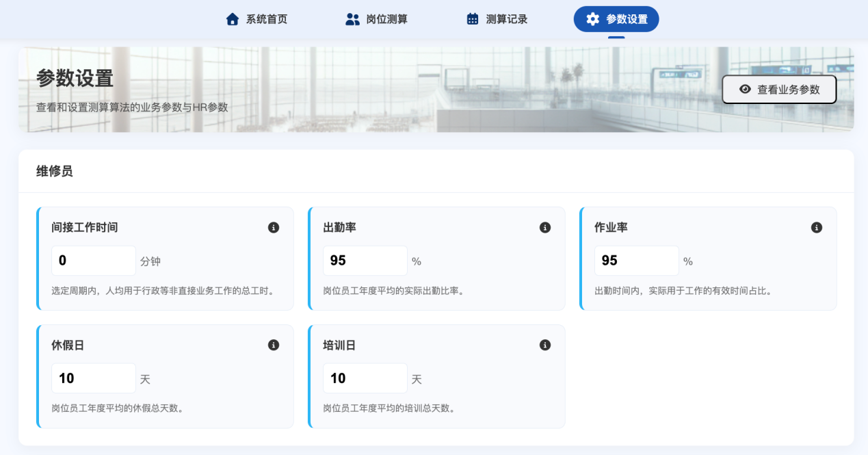
Task: Click the eye icon in 查看业务参数
Action: 746,90
